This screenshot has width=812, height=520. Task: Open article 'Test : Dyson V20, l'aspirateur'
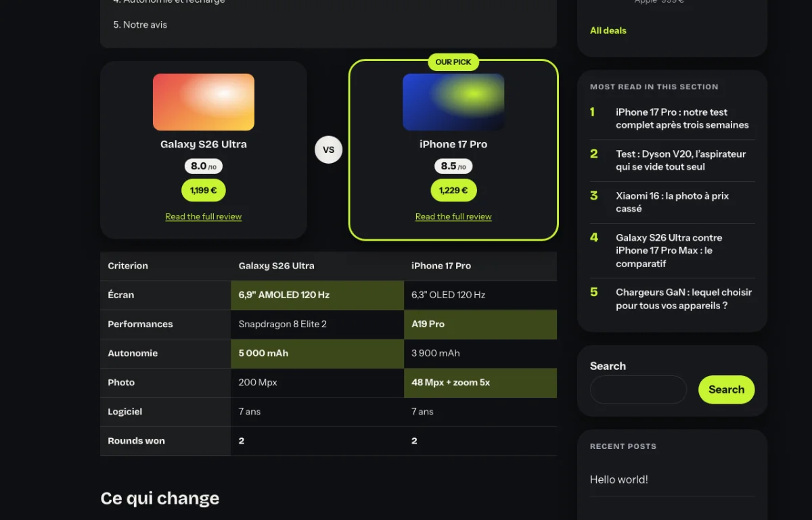click(x=681, y=160)
